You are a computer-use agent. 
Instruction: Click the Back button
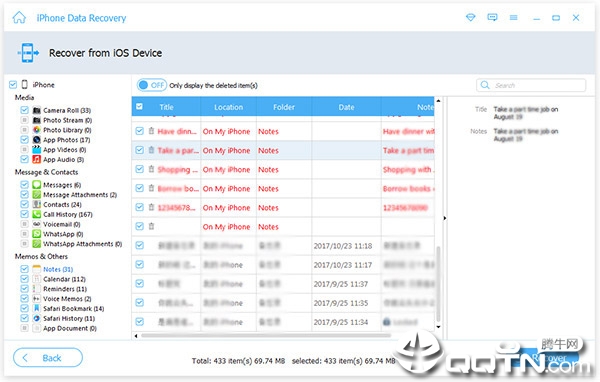[x=48, y=358]
